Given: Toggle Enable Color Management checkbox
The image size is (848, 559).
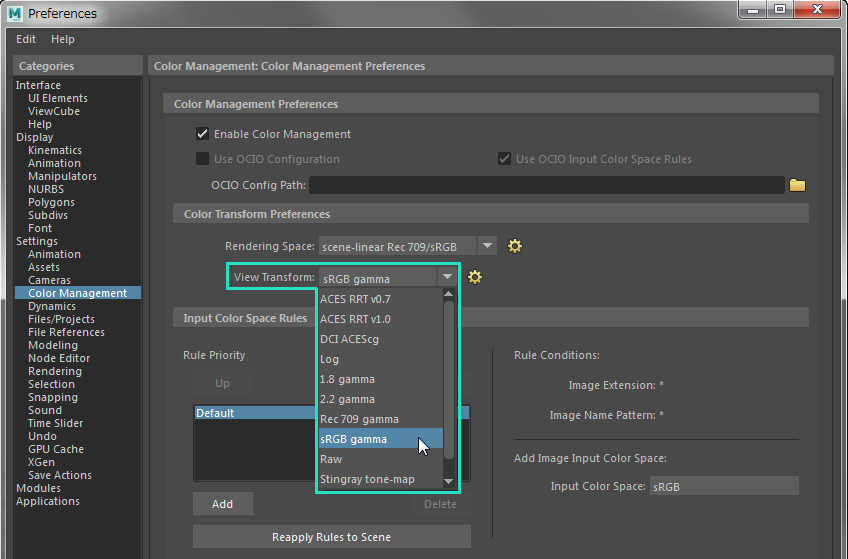Looking at the screenshot, I should click(202, 134).
